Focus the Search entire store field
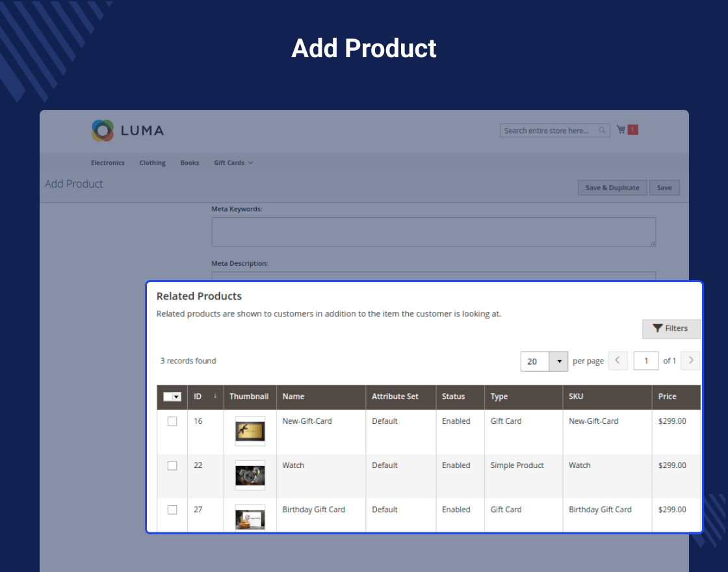Image resolution: width=728 pixels, height=572 pixels. [x=555, y=131]
